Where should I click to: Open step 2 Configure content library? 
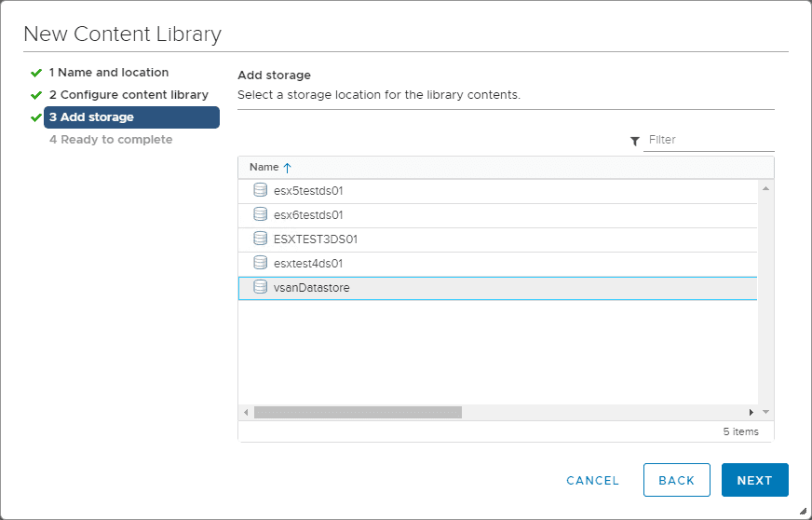click(129, 95)
